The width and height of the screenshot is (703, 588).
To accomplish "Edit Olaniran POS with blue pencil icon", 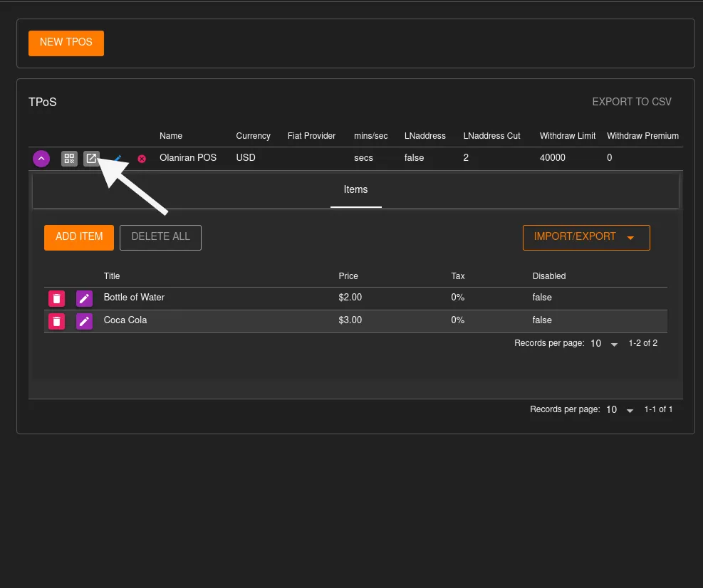I will 118,159.
